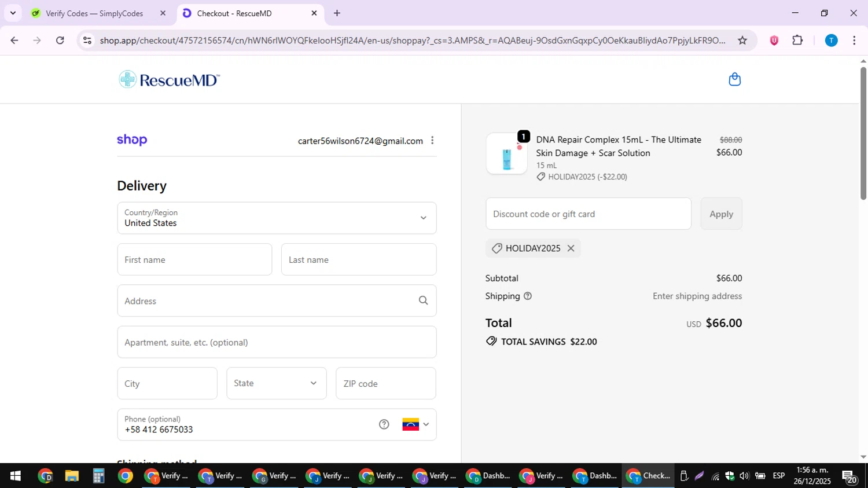Focus the First name field
The image size is (868, 488).
194,259
